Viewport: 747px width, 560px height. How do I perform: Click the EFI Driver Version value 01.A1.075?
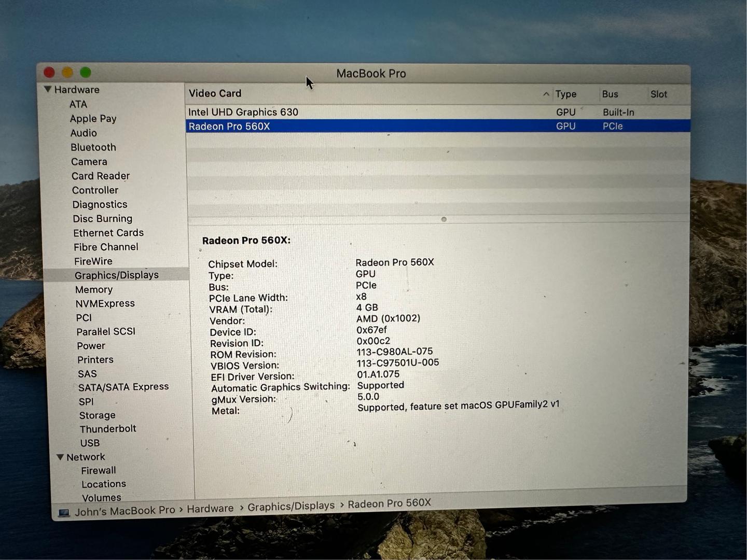[378, 374]
